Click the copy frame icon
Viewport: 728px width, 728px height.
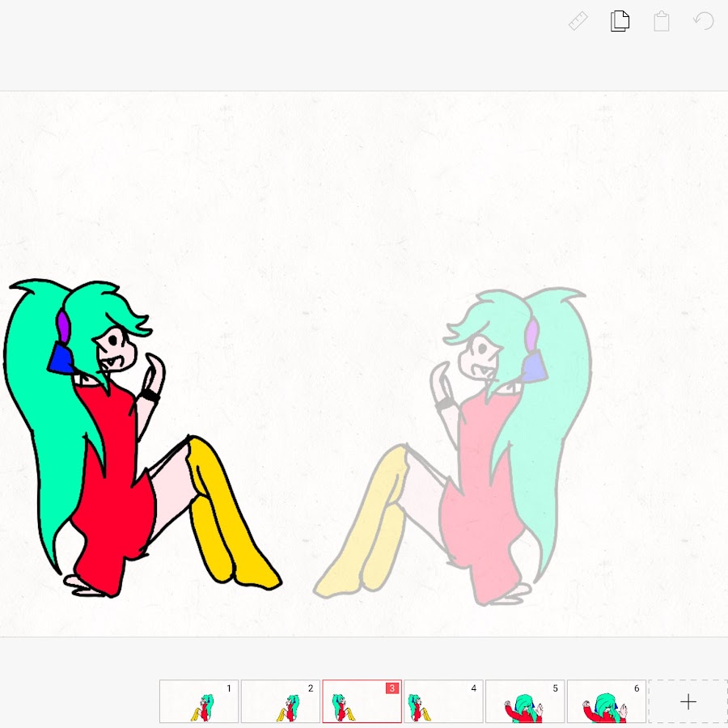pyautogui.click(x=620, y=21)
